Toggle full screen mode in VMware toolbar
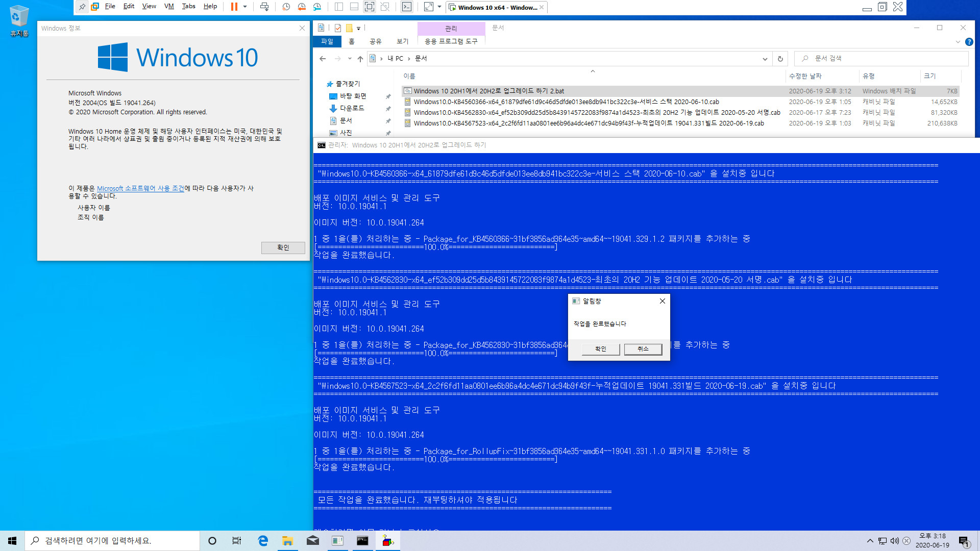The image size is (980, 551). coord(370,7)
